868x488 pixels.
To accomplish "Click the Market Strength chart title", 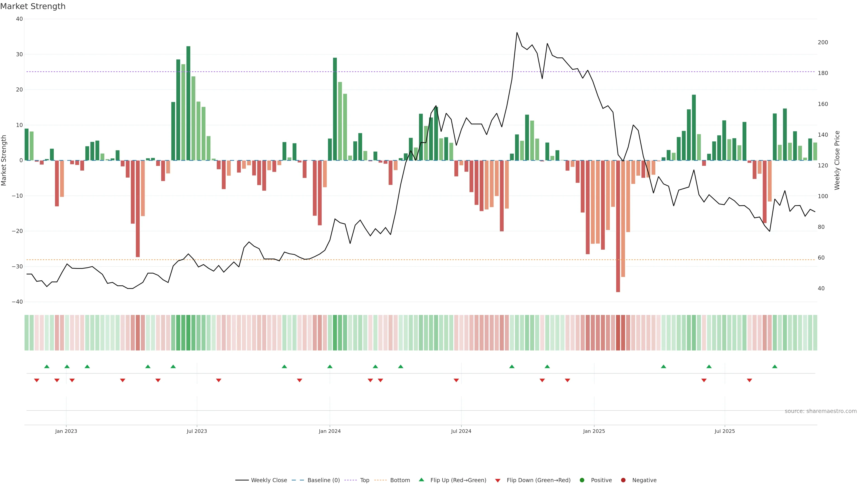I will pos(33,6).
